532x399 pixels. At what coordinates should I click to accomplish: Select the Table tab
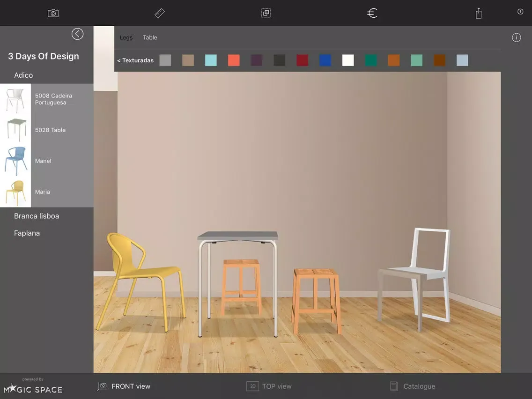click(150, 37)
